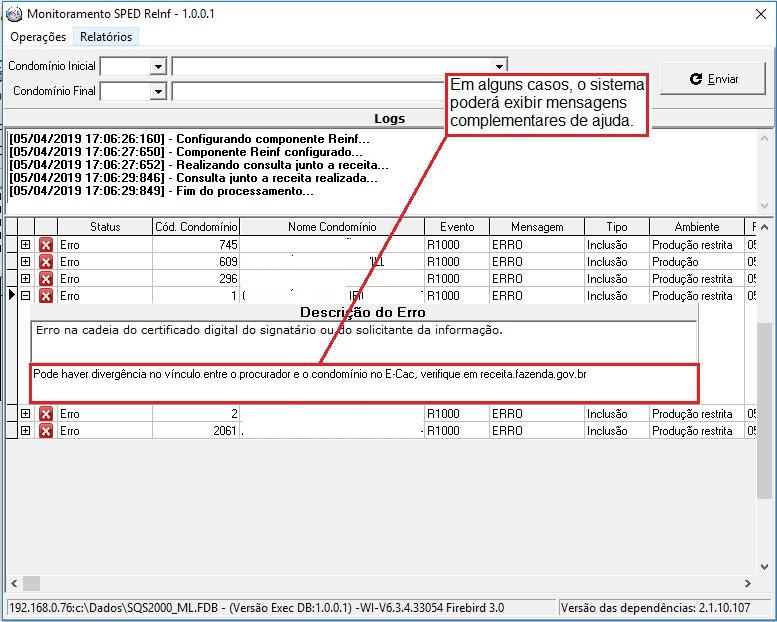Open the Relatórios menu
The image size is (777, 622).
click(x=106, y=37)
